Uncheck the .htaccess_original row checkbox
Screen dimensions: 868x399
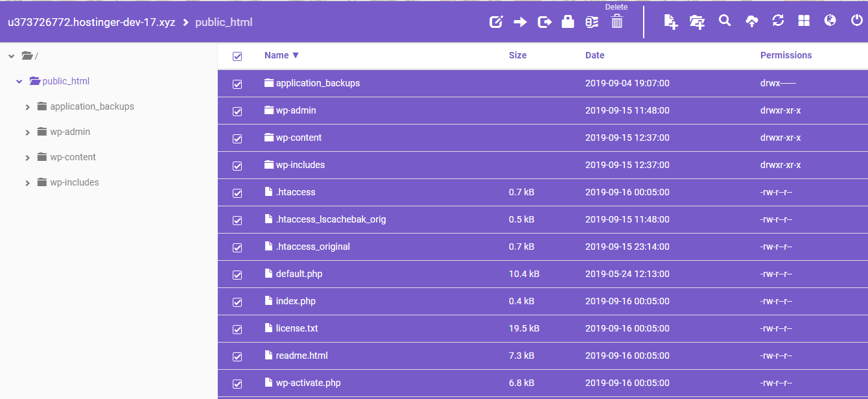[x=237, y=248]
